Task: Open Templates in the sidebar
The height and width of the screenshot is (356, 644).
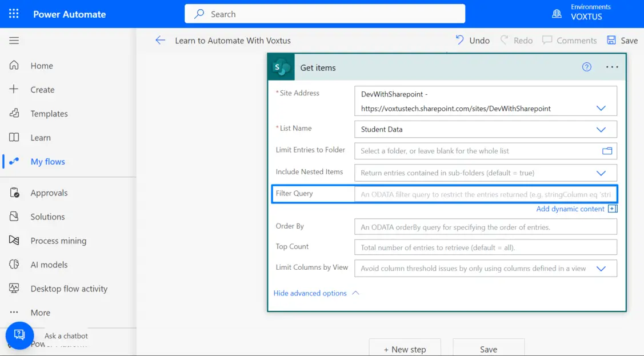Action: pyautogui.click(x=49, y=114)
